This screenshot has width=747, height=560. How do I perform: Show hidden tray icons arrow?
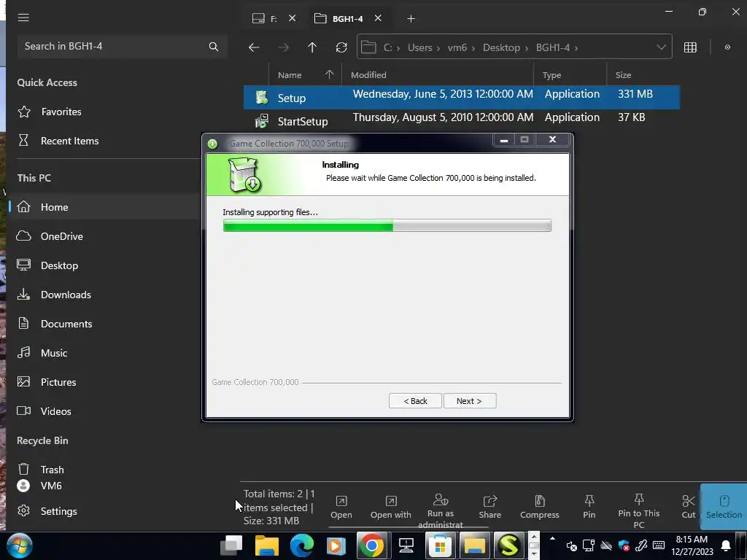552,539
